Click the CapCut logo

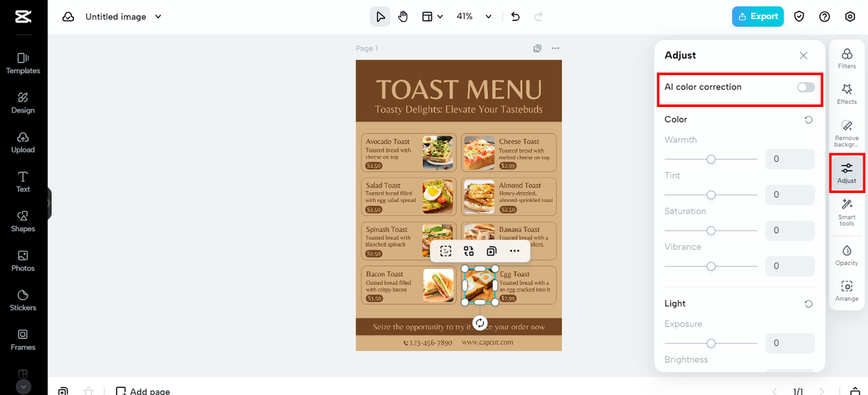pos(23,17)
